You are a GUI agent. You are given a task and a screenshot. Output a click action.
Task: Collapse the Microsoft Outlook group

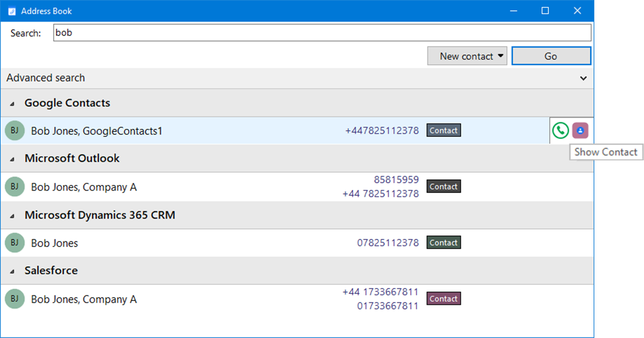pos(12,159)
